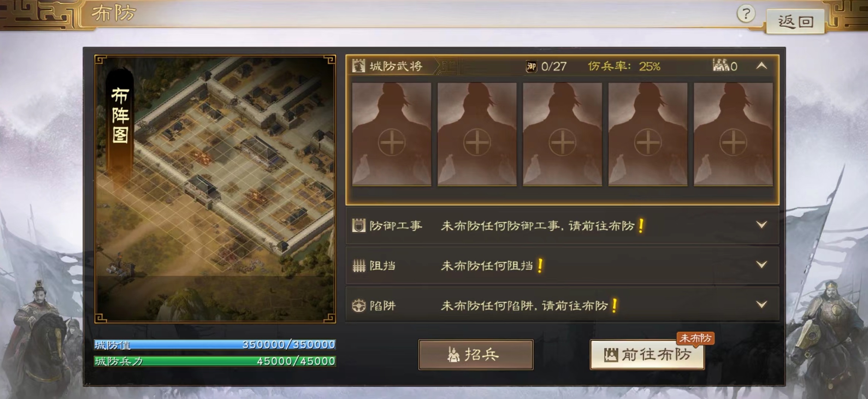Collapse the 城防武将 panel
Screen dimensions: 868x399
point(761,66)
